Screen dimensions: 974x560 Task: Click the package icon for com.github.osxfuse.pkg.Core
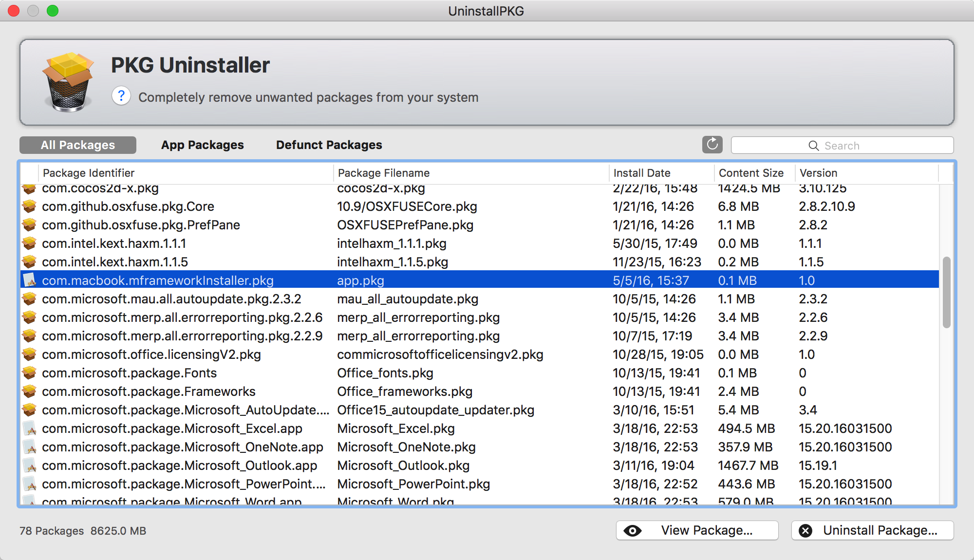pos(30,206)
